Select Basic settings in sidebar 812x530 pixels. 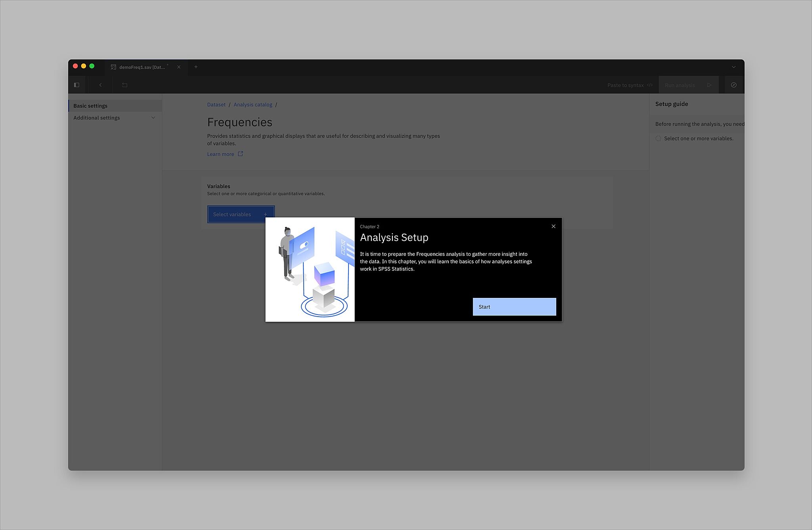(x=90, y=106)
